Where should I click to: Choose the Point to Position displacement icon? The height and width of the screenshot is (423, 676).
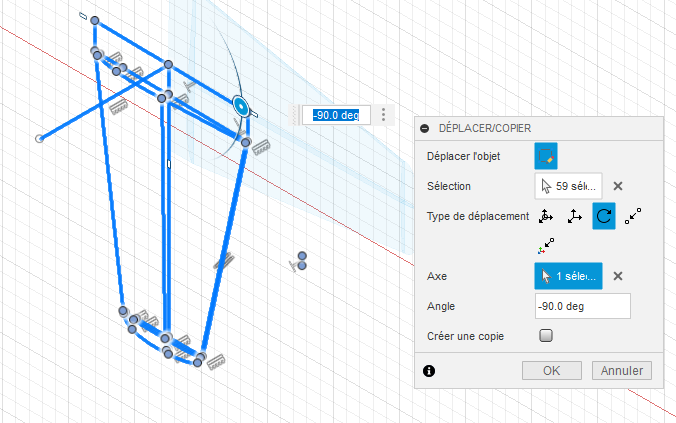click(x=546, y=246)
